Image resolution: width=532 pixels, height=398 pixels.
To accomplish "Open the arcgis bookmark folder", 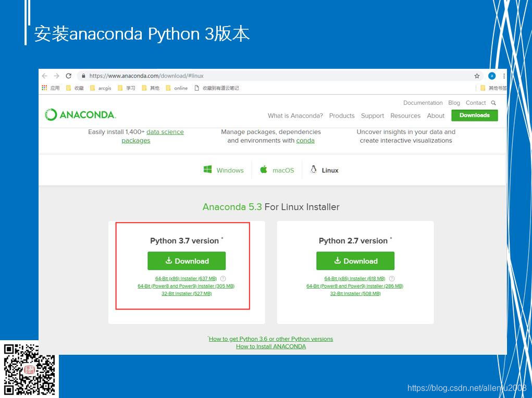I will 101,88.
